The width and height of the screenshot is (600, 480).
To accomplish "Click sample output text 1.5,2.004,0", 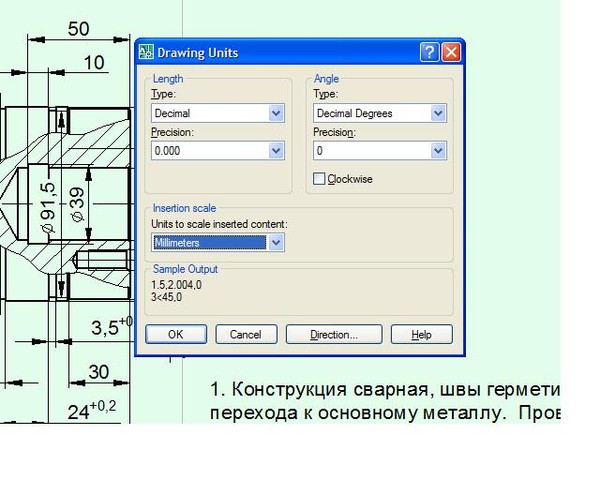I will (x=176, y=285).
